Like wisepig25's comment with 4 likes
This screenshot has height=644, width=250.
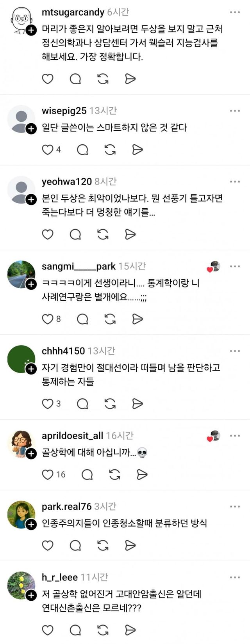pos(48,149)
